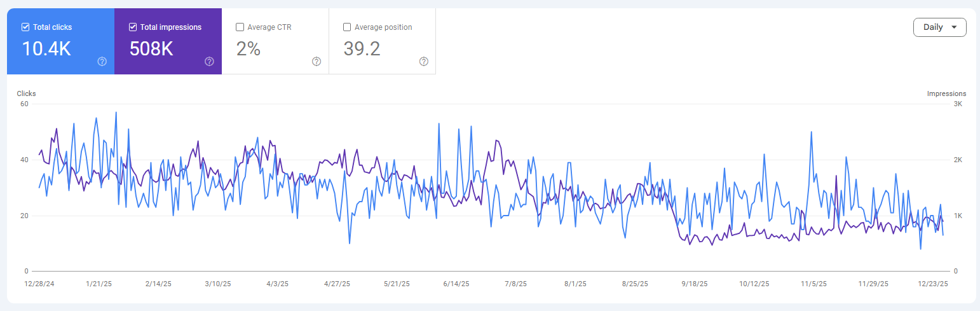
Task: Enable the Average position checkbox
Action: coord(347,27)
